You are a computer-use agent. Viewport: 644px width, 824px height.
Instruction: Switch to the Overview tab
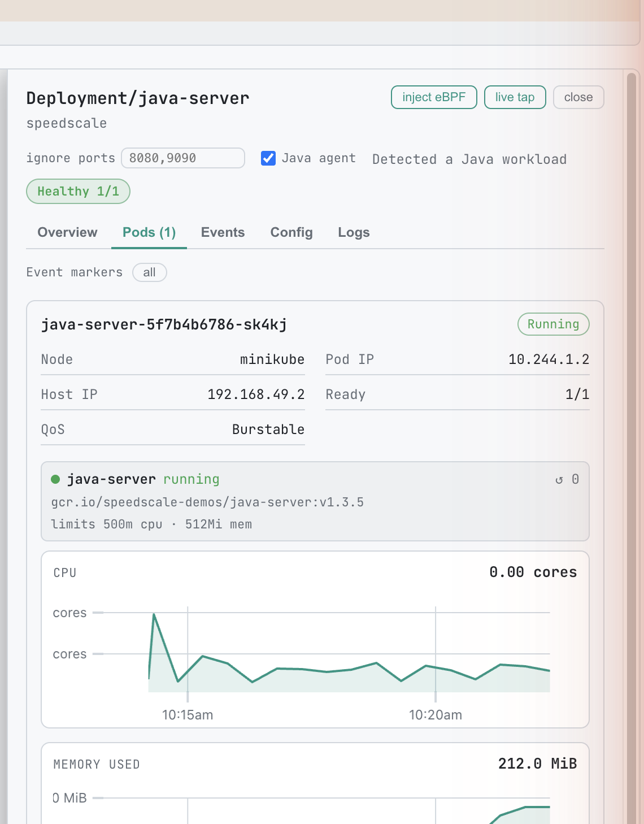pyautogui.click(x=67, y=232)
